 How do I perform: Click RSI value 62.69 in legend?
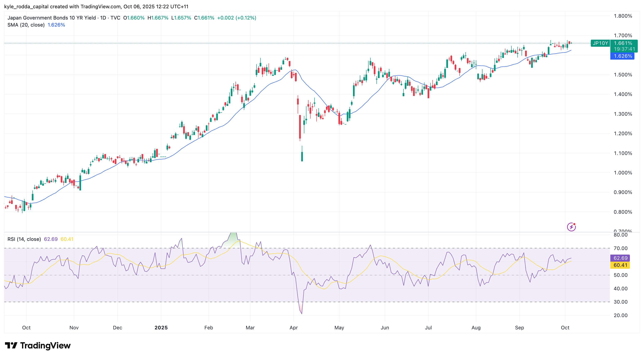51,239
